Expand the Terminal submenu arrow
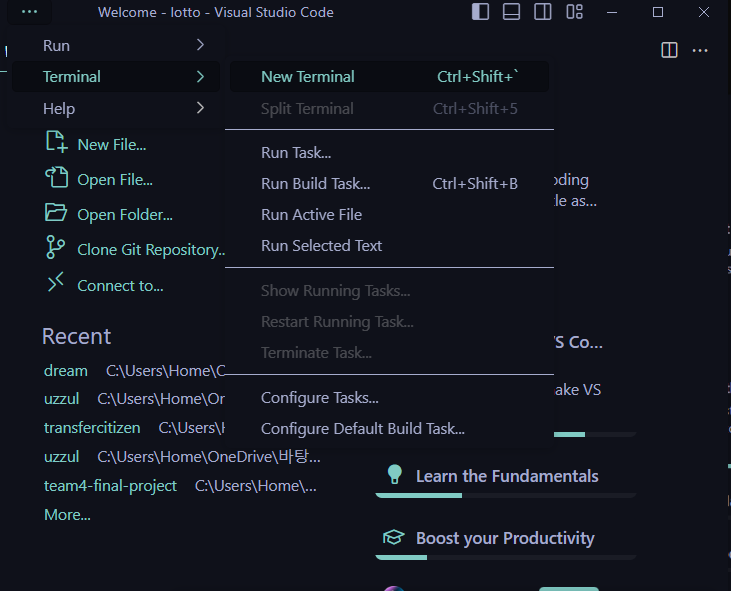Viewport: 731px width, 591px height. (x=200, y=76)
